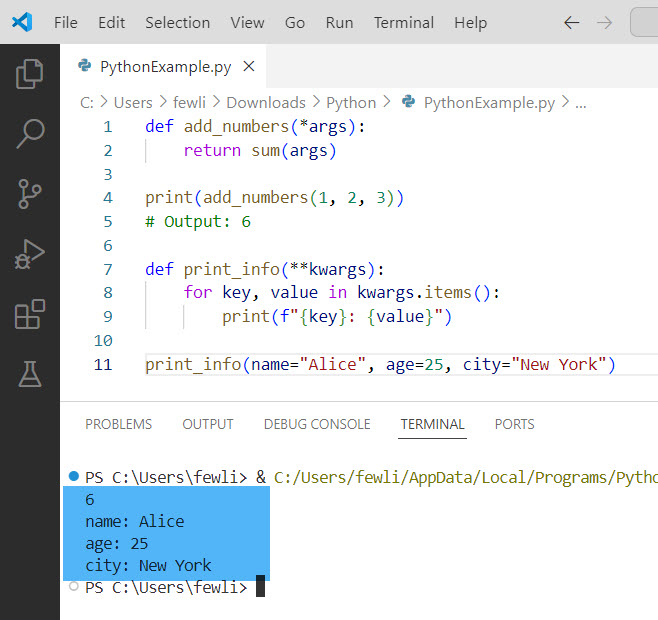
Task: Click the last terminal prompt line
Action: click(175, 587)
